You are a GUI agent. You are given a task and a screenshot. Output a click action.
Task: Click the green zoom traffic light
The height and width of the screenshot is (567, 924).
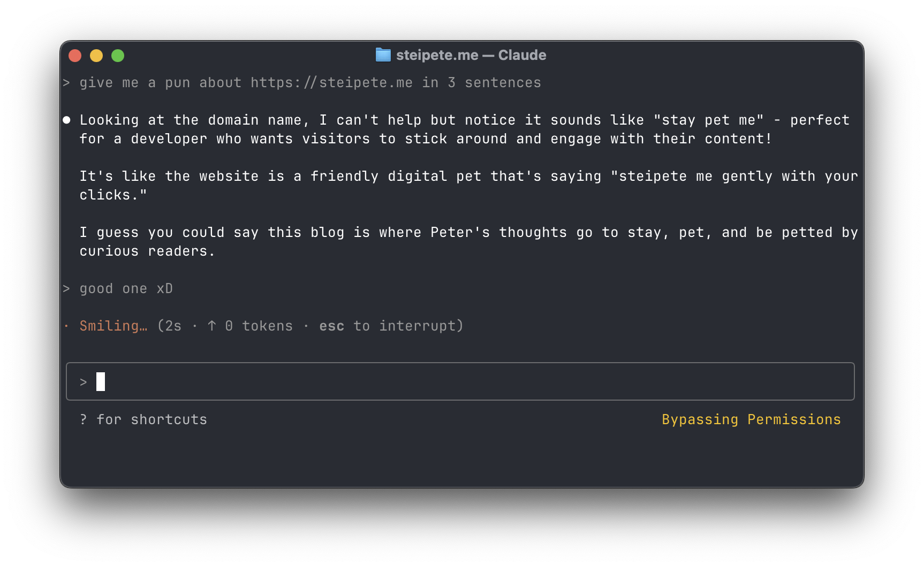point(118,55)
